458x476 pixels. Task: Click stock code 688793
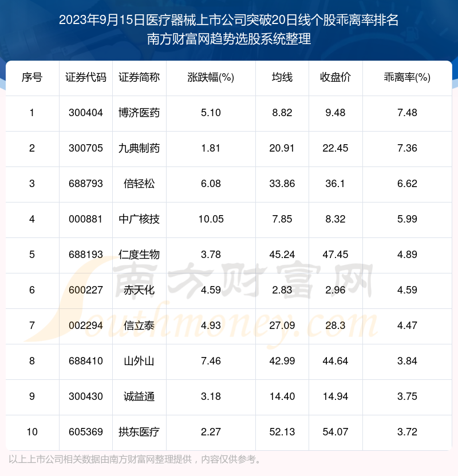click(86, 184)
